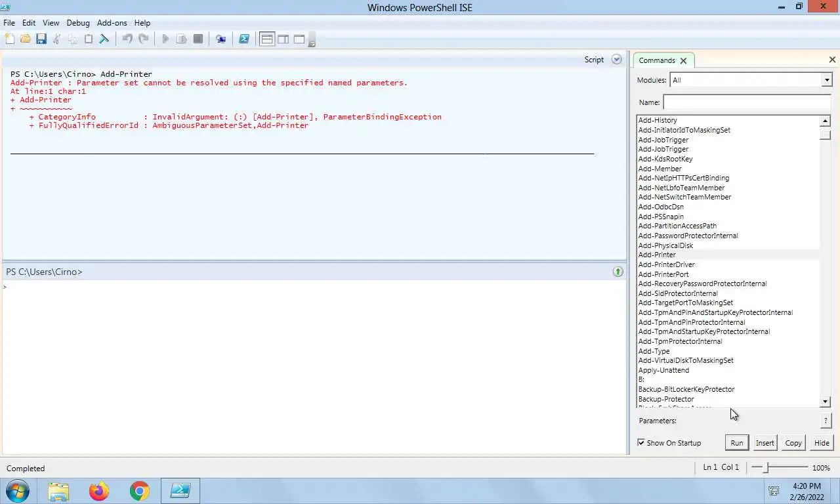Screen dimensions: 840x504
Task: Click the network system tray icon
Action: (774, 491)
